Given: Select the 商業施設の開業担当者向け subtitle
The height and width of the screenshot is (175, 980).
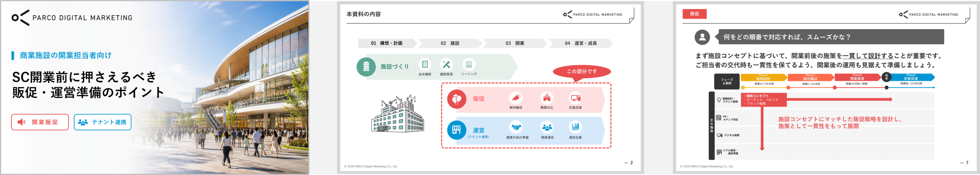Looking at the screenshot, I should tap(65, 55).
